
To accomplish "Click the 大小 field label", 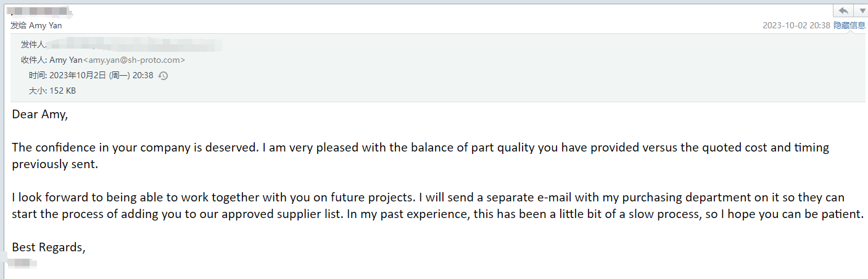I will [38, 91].
